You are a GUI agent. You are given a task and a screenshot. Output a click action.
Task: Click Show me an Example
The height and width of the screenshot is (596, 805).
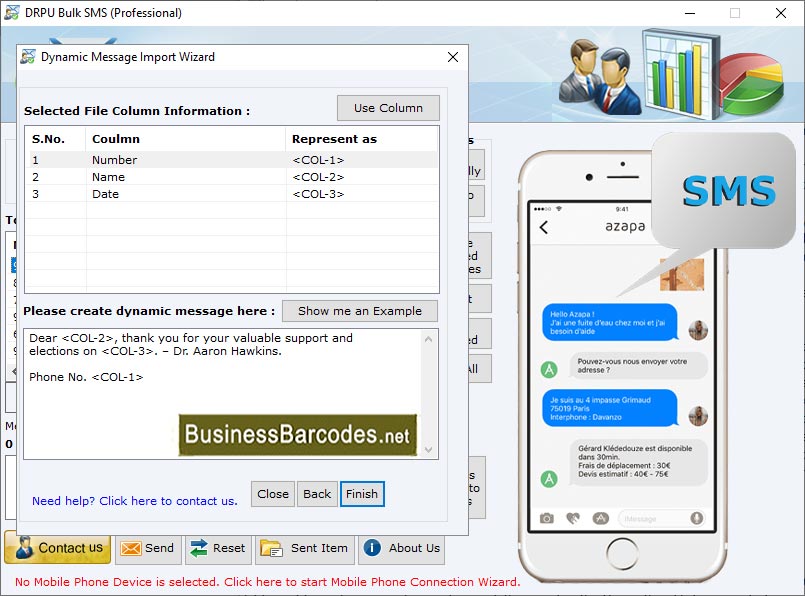(360, 311)
